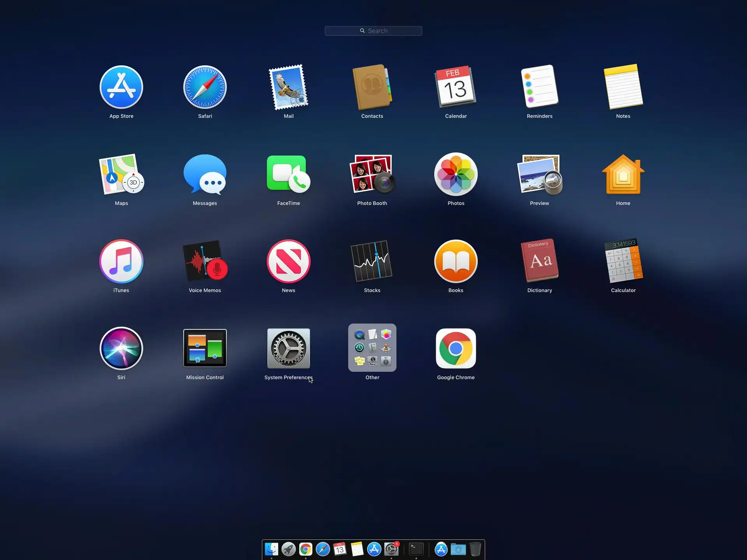747x560 pixels.
Task: Launch Google Chrome from Launchpad grid
Action: point(456,348)
